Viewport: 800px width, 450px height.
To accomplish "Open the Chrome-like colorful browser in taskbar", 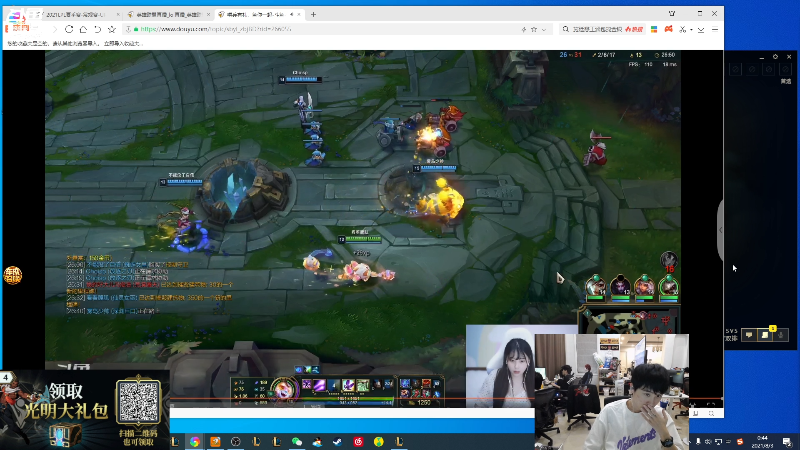I will (x=195, y=441).
